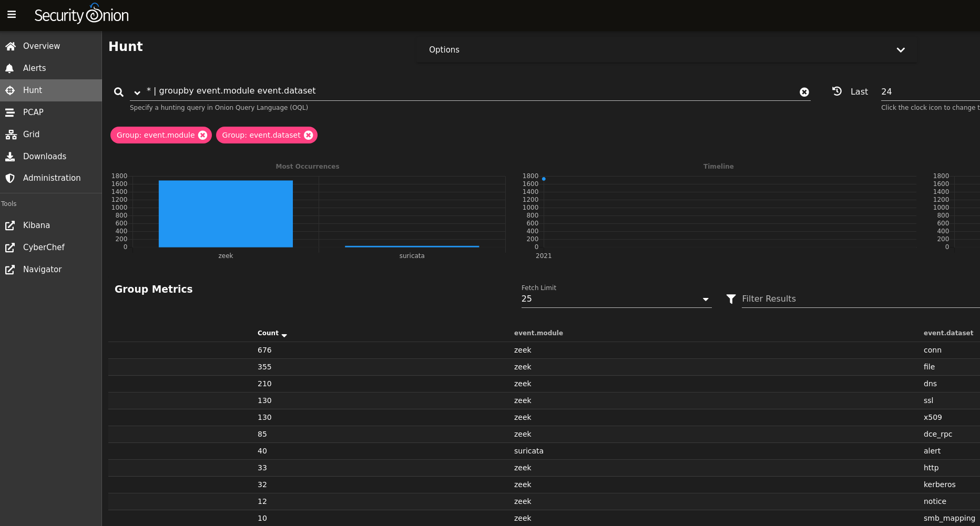Screen dimensions: 980x526
Task: Click the Navigator external link icon
Action: (x=10, y=270)
